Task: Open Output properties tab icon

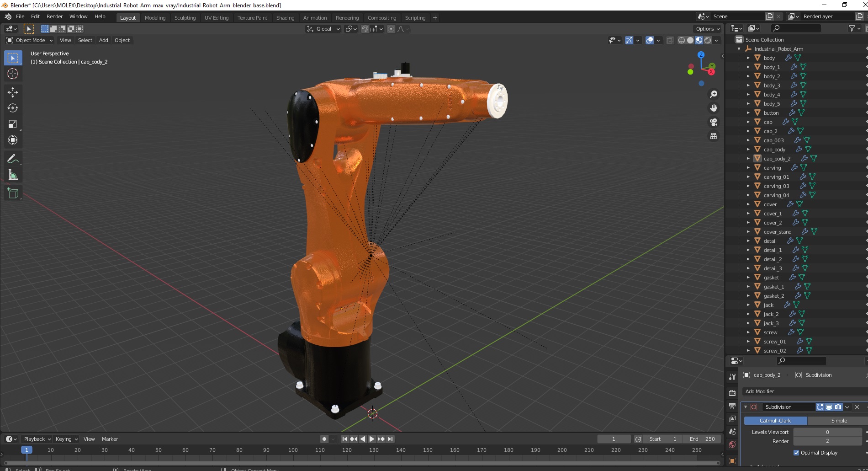Action: click(732, 406)
